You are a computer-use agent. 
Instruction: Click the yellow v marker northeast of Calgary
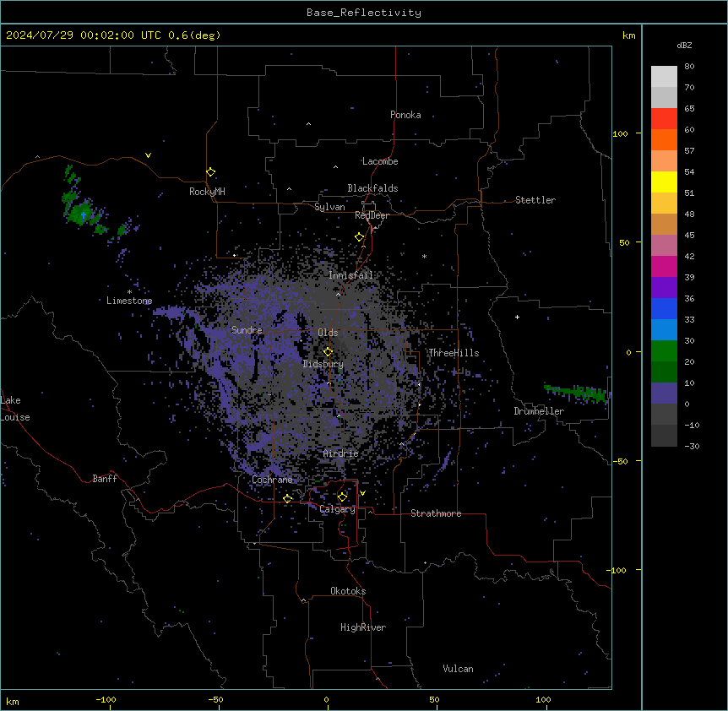(362, 493)
